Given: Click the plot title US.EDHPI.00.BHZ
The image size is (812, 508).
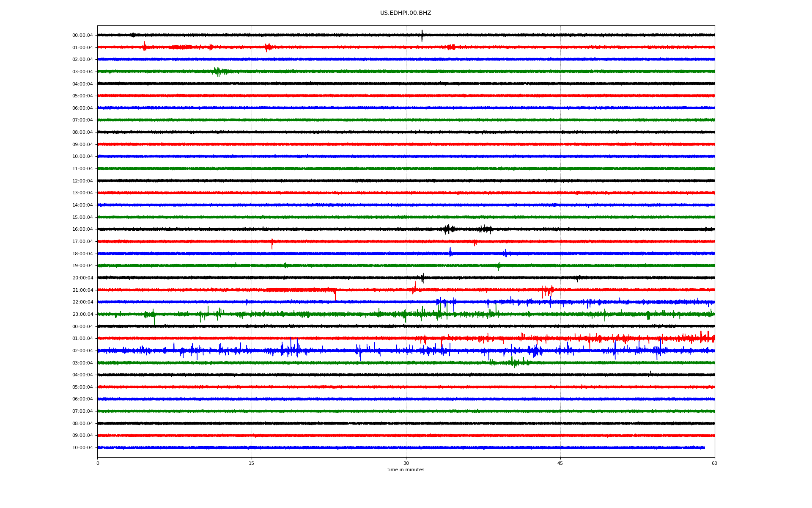Looking at the screenshot, I should tap(405, 13).
